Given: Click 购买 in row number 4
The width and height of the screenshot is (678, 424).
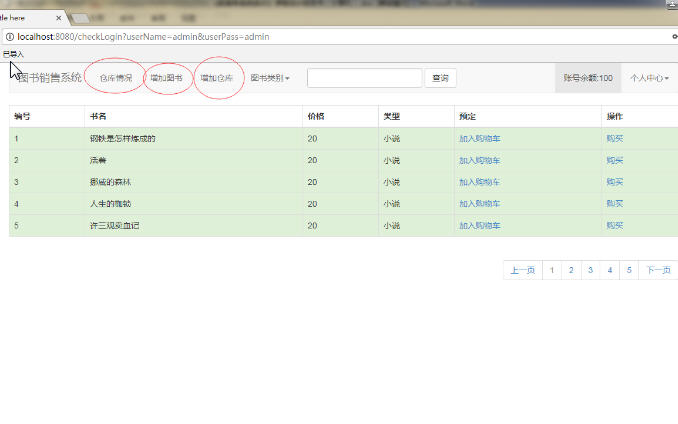Looking at the screenshot, I should tap(614, 204).
